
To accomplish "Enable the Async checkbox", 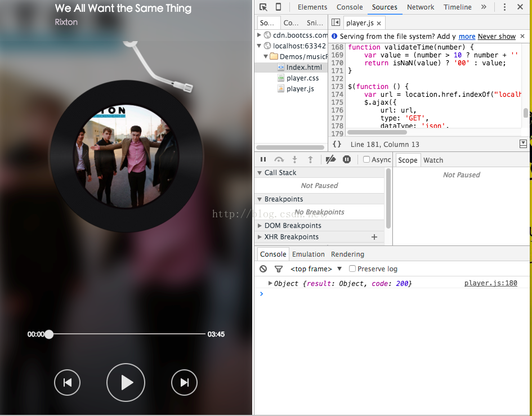I will point(366,159).
